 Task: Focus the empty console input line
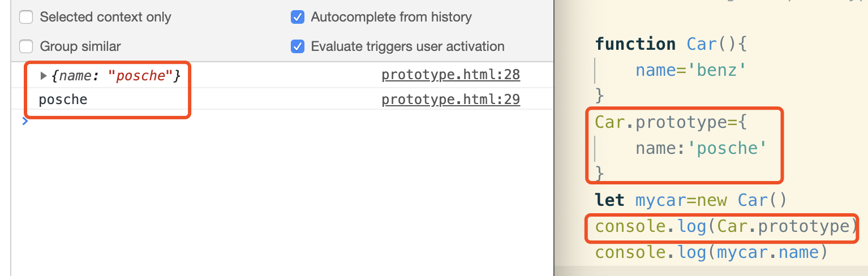click(x=226, y=121)
